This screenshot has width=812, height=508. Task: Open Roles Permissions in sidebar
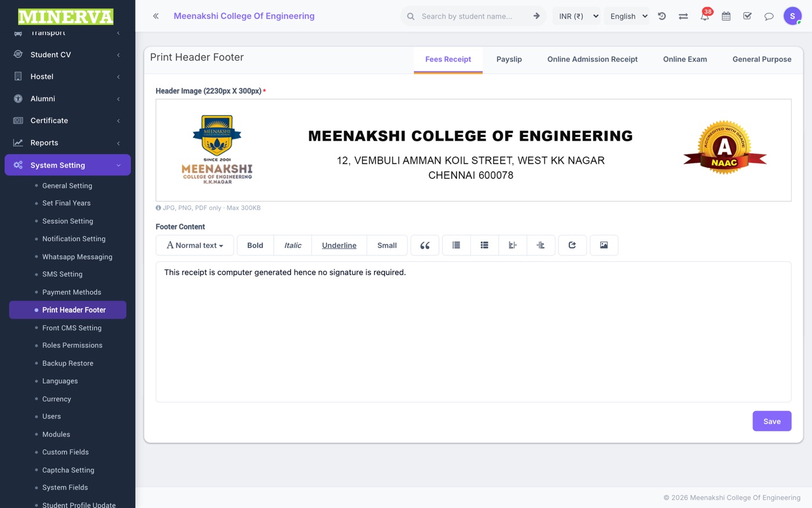(72, 345)
